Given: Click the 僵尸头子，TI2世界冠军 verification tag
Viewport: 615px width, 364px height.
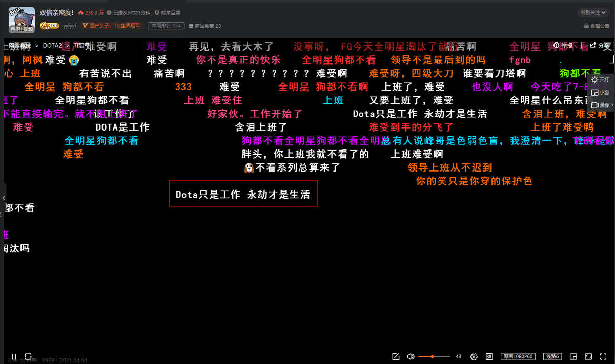Looking at the screenshot, I should point(112,26).
